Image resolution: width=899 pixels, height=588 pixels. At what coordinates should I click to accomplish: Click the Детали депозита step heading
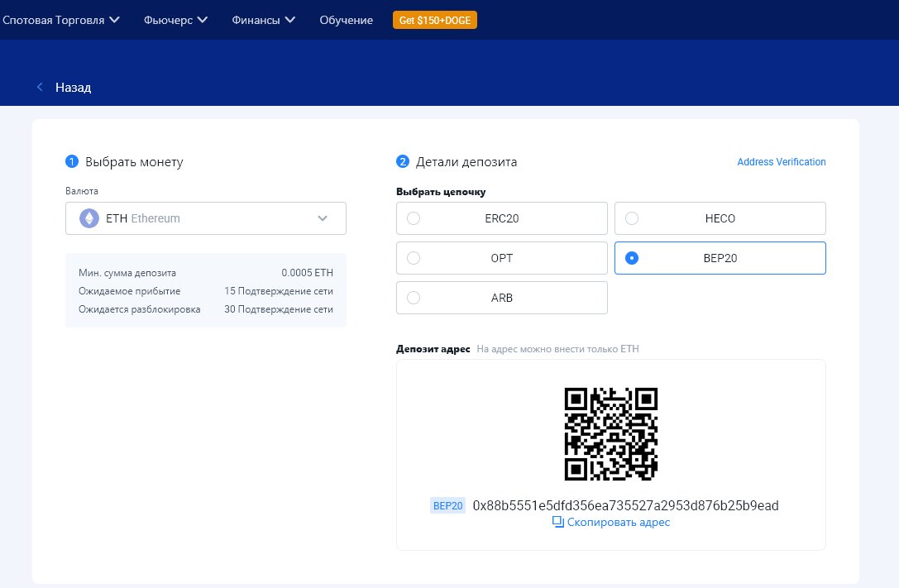pyautogui.click(x=466, y=162)
